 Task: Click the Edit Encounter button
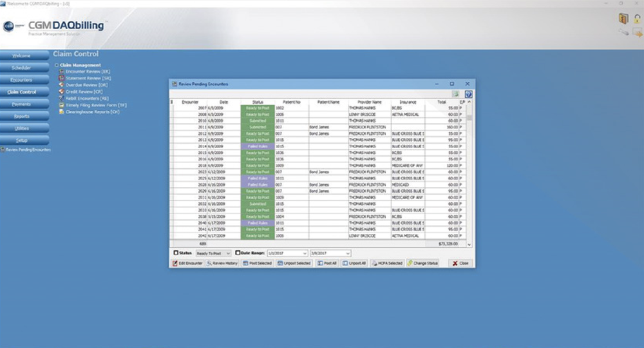[x=187, y=263]
